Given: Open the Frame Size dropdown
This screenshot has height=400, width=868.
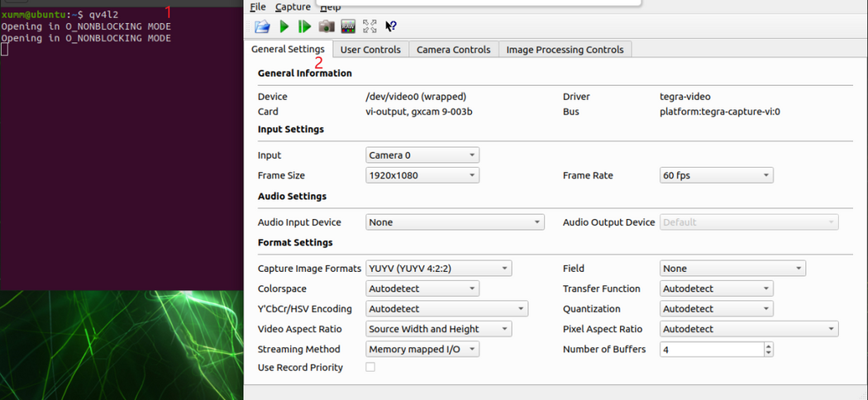Looking at the screenshot, I should [x=422, y=175].
